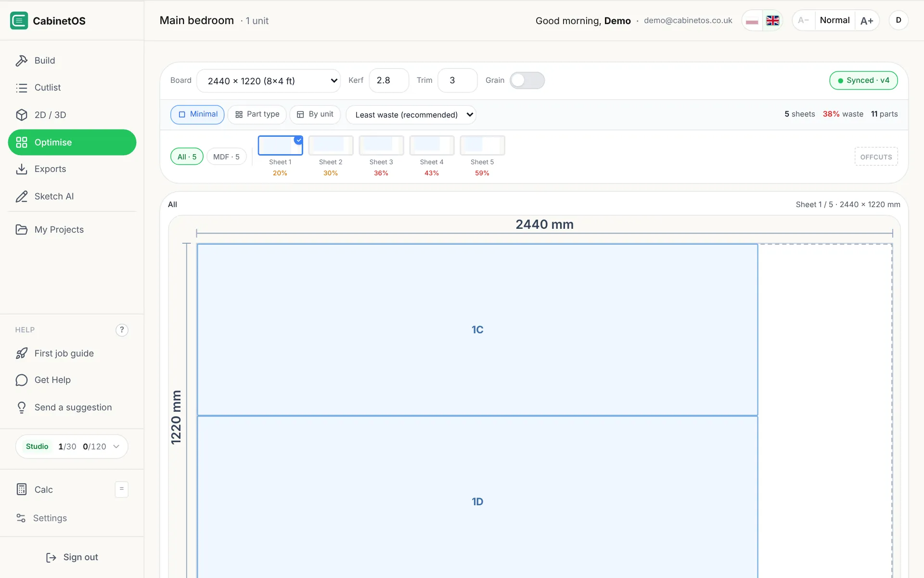Select the Part type label mode

coord(257,115)
